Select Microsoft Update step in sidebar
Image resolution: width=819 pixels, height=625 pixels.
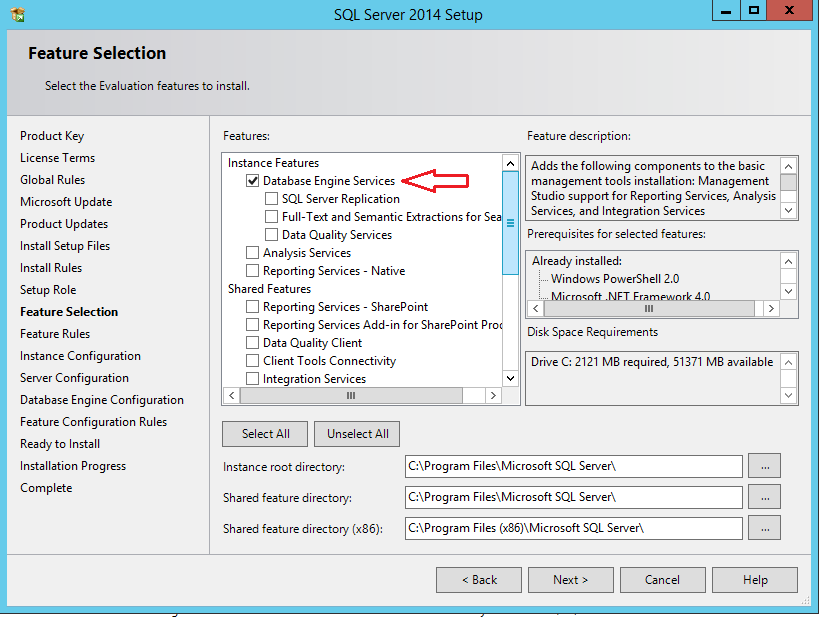(x=66, y=202)
